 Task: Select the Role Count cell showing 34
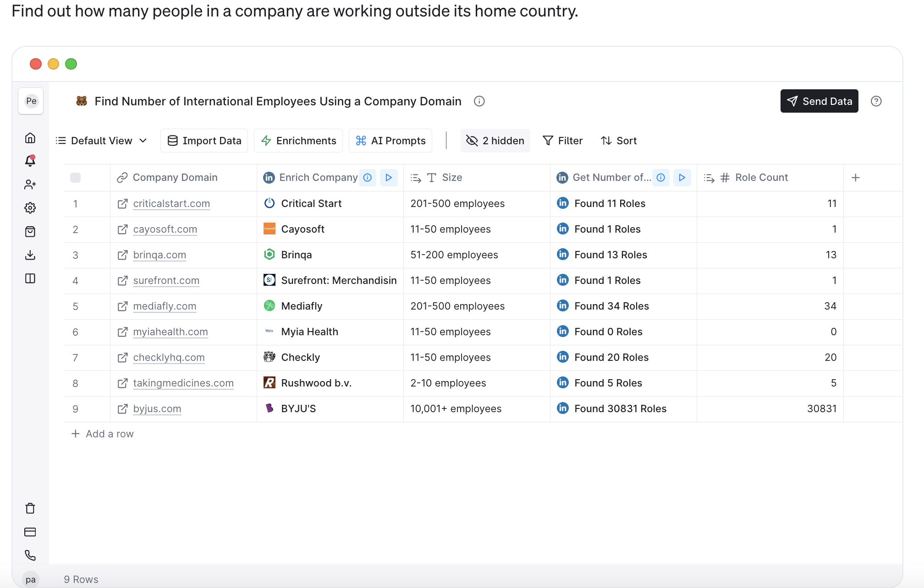(770, 306)
